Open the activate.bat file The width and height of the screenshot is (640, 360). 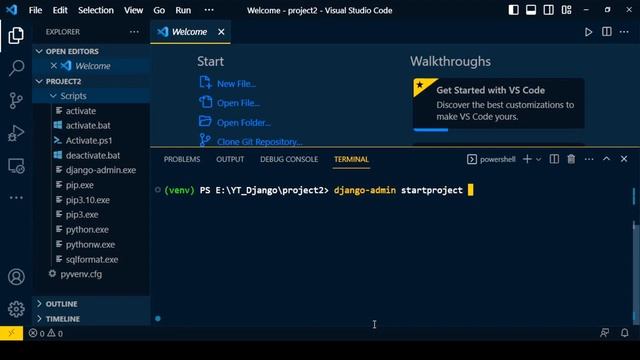pos(88,125)
